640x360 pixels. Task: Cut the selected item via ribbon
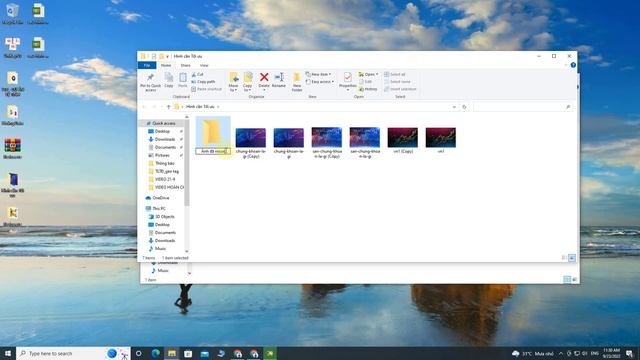point(198,75)
